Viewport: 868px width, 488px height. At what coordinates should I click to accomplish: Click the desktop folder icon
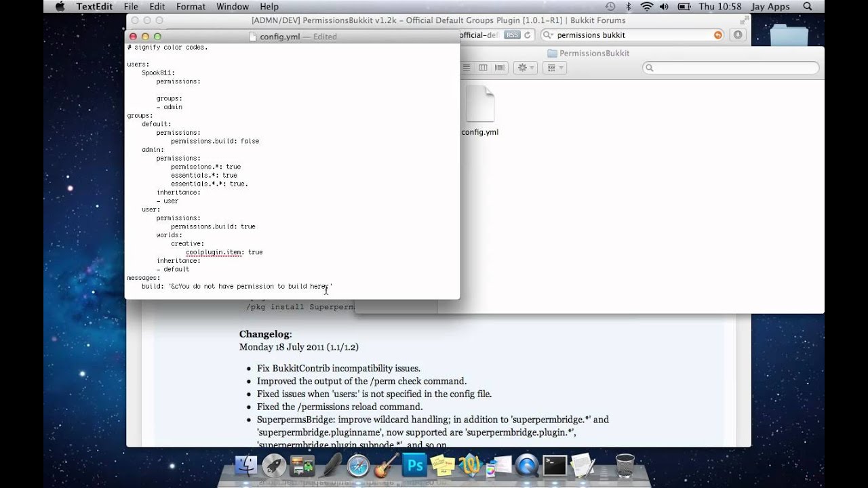point(789,35)
